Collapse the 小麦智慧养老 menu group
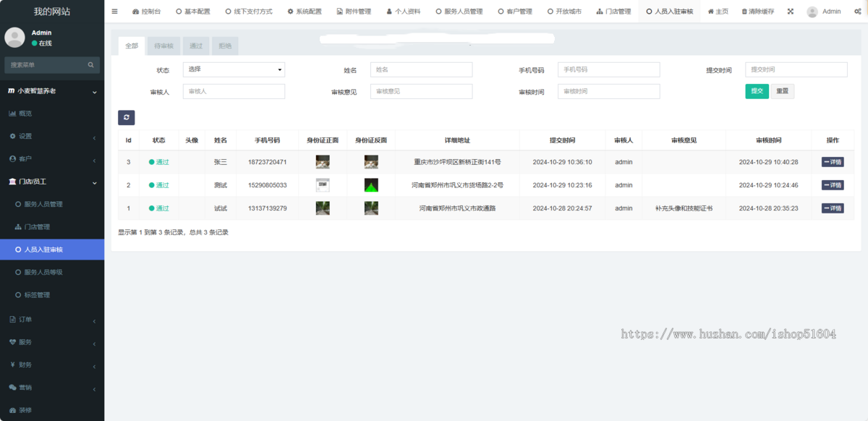Viewport: 868px width, 421px height. coord(52,91)
